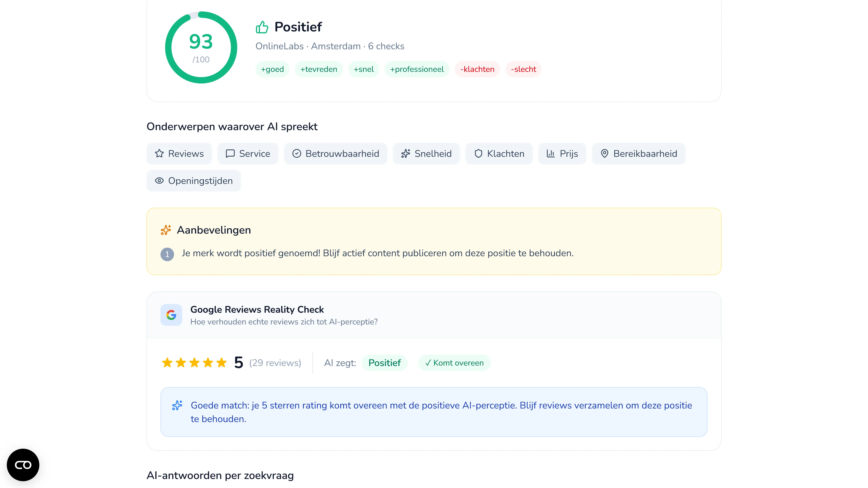Click the Aanbevelingen sparkle icon
Image resolution: width=868 pixels, height=488 pixels.
point(166,230)
